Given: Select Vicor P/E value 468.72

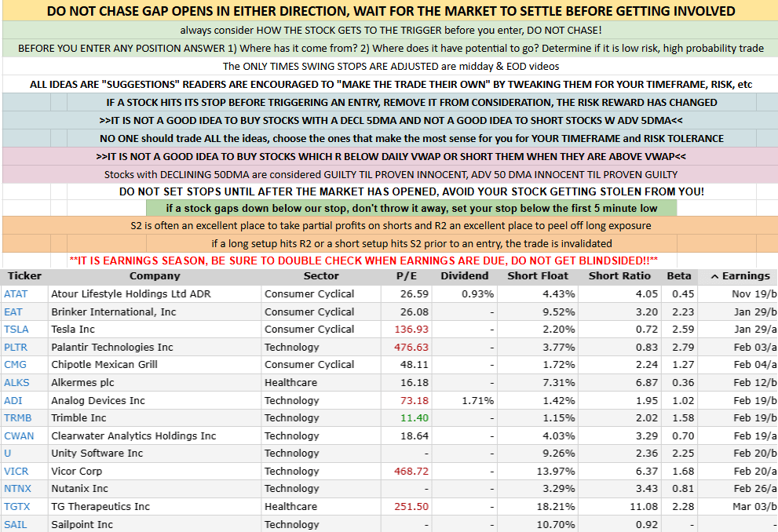Looking at the screenshot, I should click(x=411, y=471).
